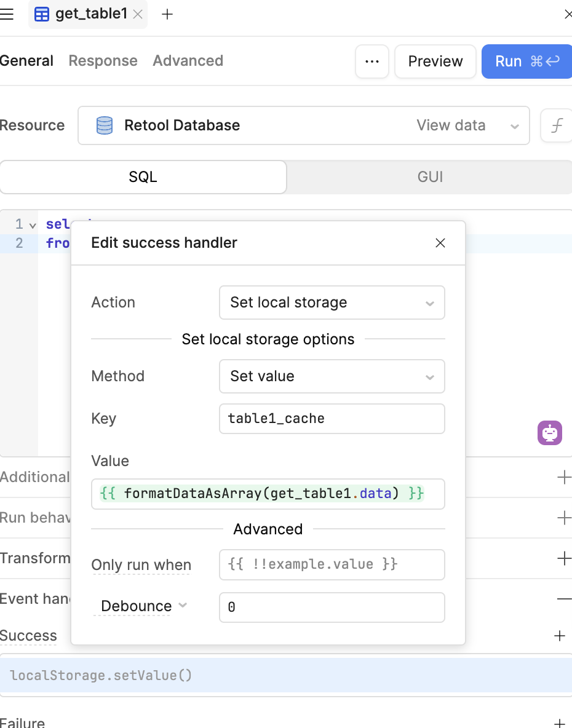
Task: Switch to the General tab
Action: click(x=26, y=61)
